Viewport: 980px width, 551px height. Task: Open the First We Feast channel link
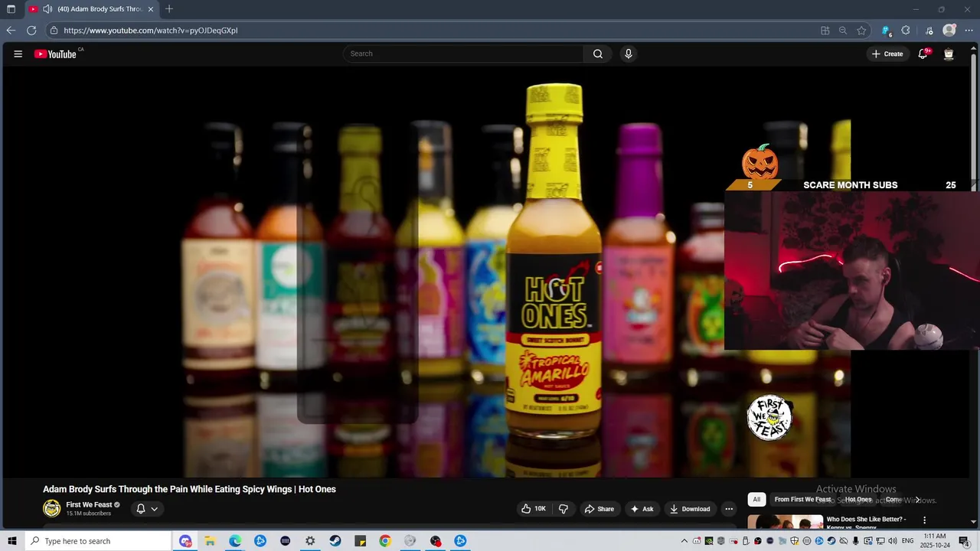(89, 504)
